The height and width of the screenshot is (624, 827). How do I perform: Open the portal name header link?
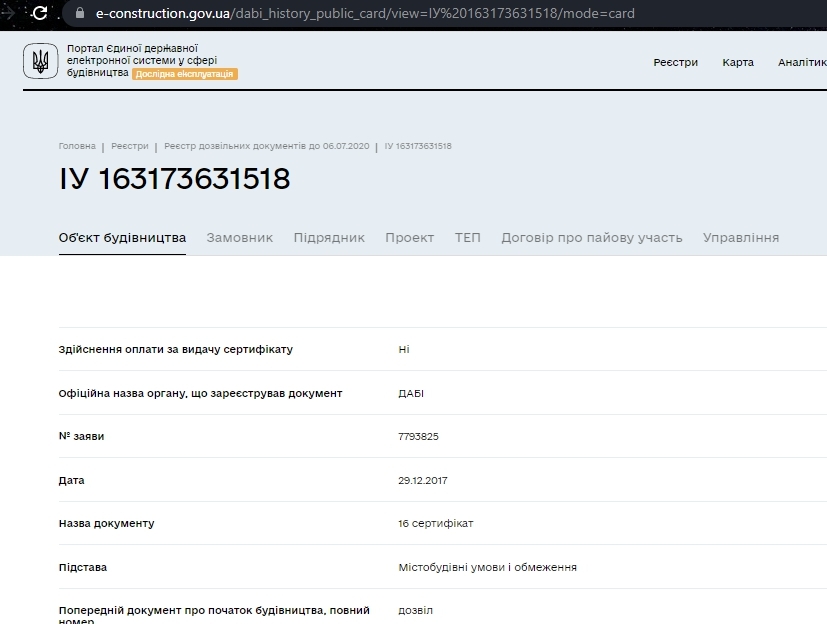click(142, 60)
